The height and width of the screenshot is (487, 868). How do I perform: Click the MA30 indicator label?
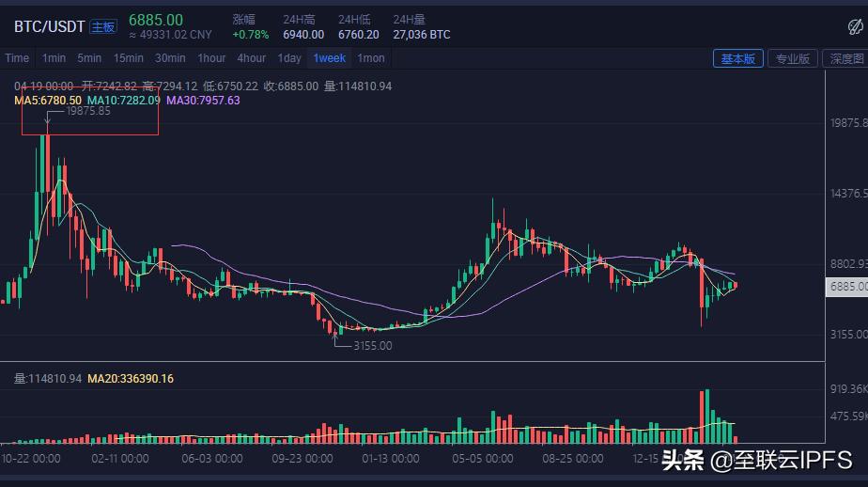[x=203, y=100]
